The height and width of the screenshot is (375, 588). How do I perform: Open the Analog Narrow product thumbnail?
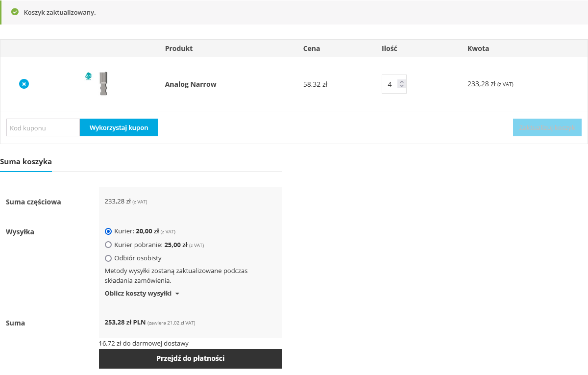coord(97,84)
